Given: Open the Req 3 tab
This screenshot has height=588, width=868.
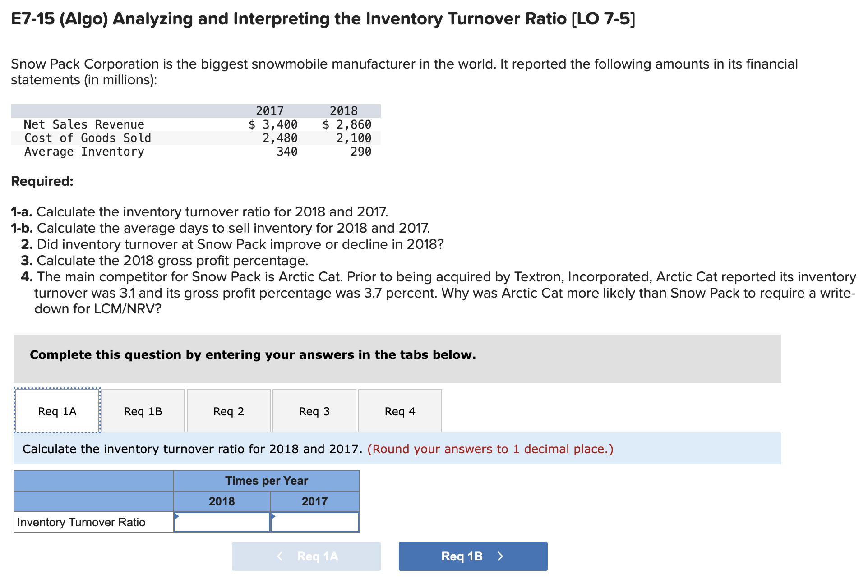Looking at the screenshot, I should [x=314, y=411].
